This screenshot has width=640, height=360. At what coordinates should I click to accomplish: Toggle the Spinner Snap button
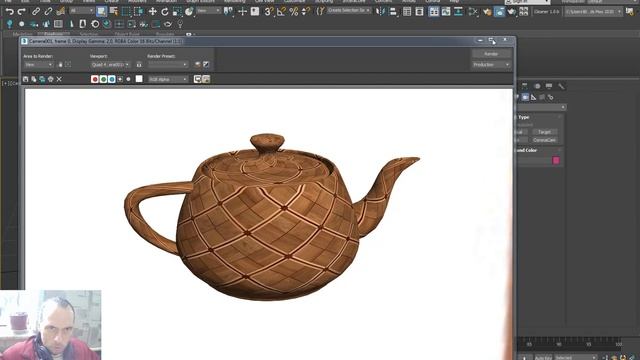[306, 11]
